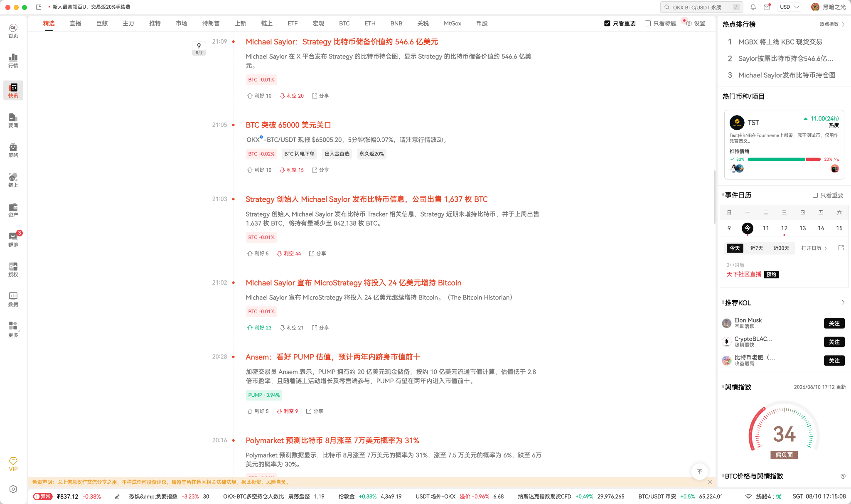Click the BTC 闪电下单 tag
The image size is (851, 504).
tap(300, 154)
